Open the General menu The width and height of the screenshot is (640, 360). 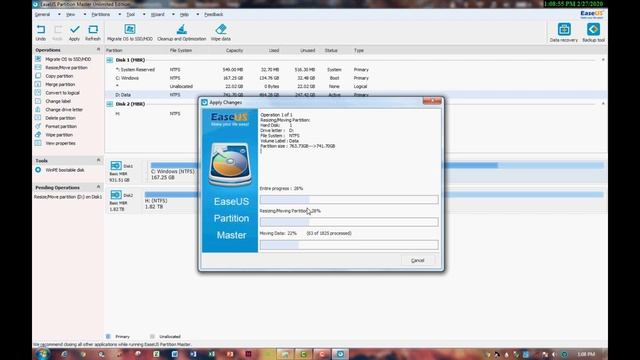[x=42, y=14]
